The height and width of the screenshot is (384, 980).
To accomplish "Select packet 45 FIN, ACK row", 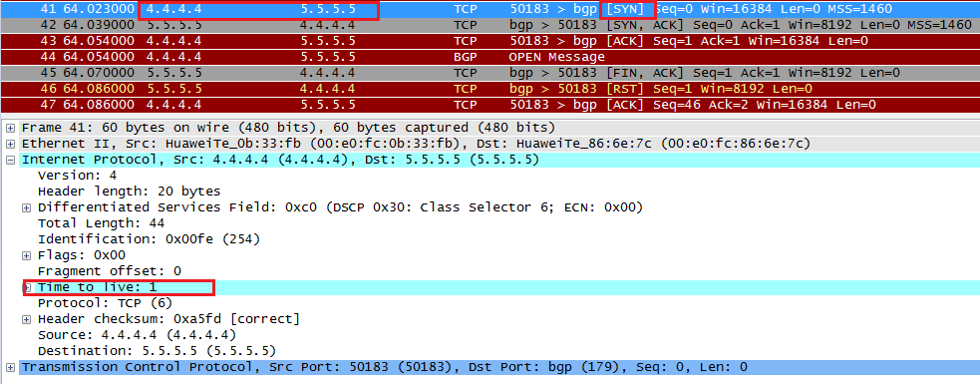I will click(x=490, y=73).
